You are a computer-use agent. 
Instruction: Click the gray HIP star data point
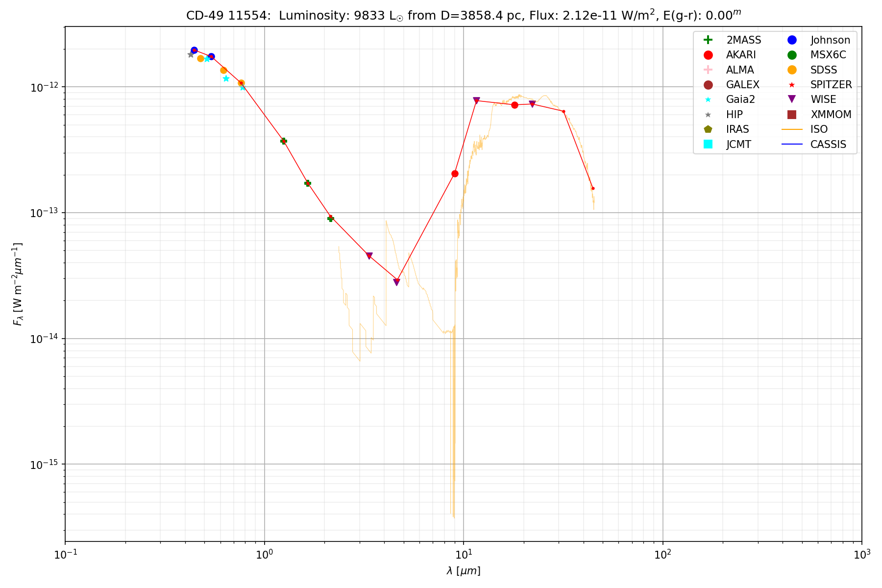(x=191, y=54)
